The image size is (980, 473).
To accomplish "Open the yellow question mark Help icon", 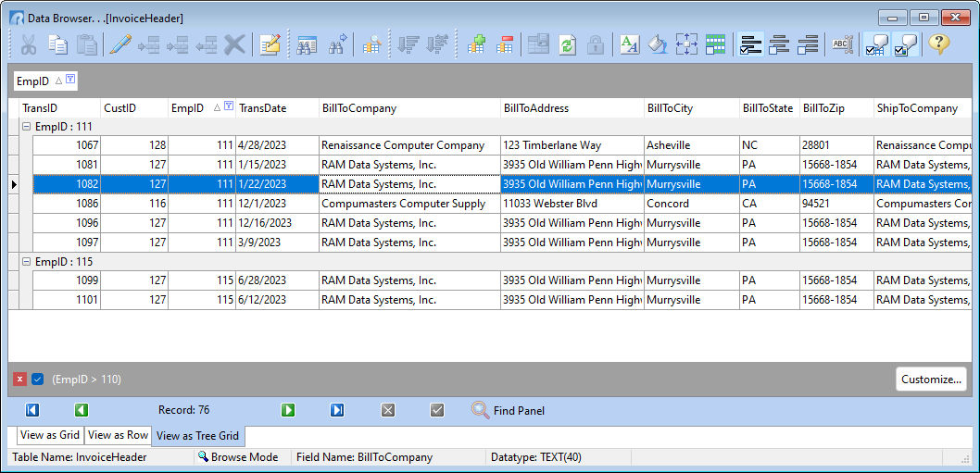I will pyautogui.click(x=938, y=45).
